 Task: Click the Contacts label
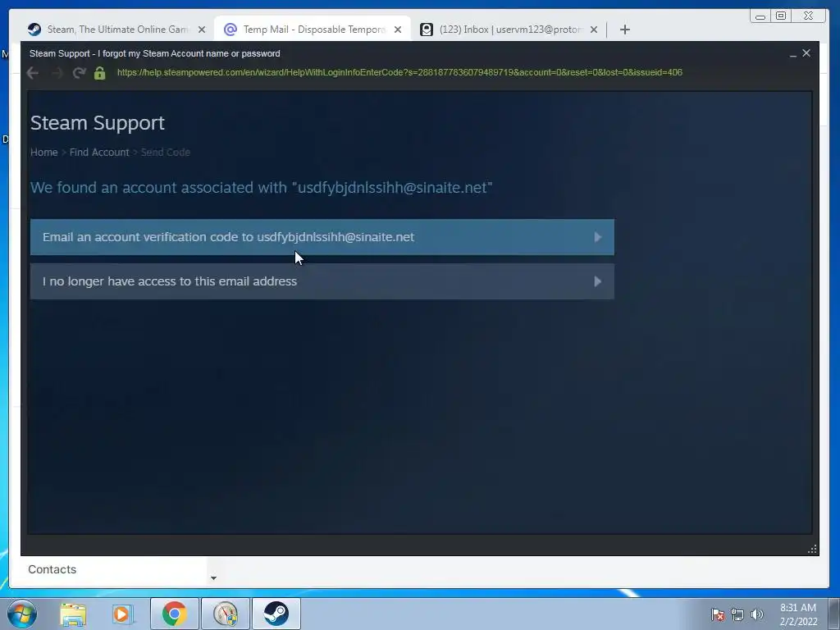[x=52, y=569]
